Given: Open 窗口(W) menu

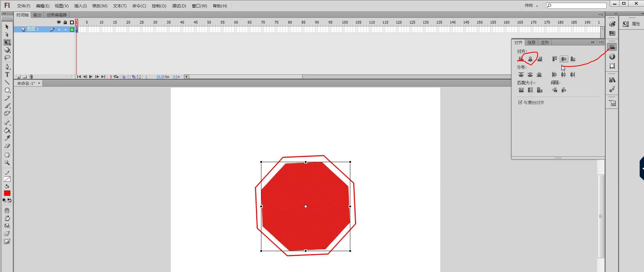Looking at the screenshot, I should (199, 6).
